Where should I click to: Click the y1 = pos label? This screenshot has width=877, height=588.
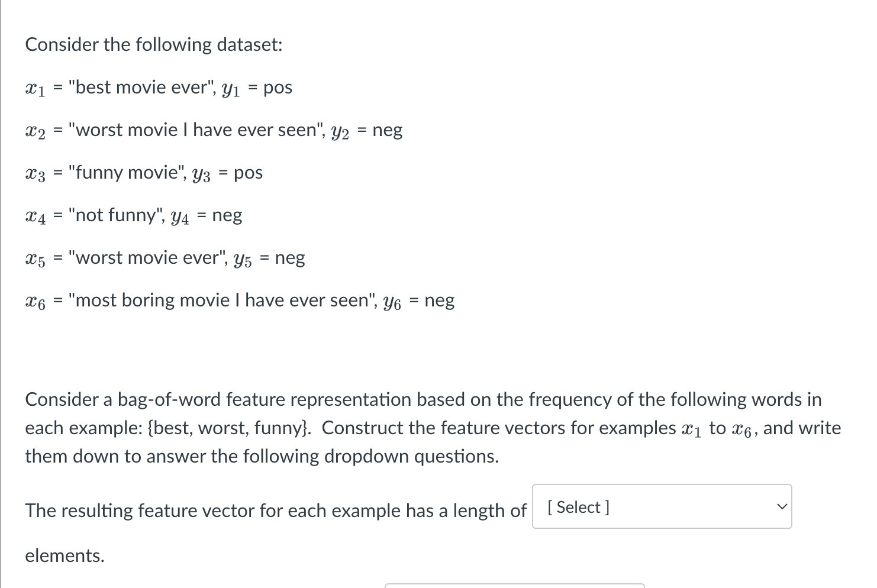click(x=257, y=88)
